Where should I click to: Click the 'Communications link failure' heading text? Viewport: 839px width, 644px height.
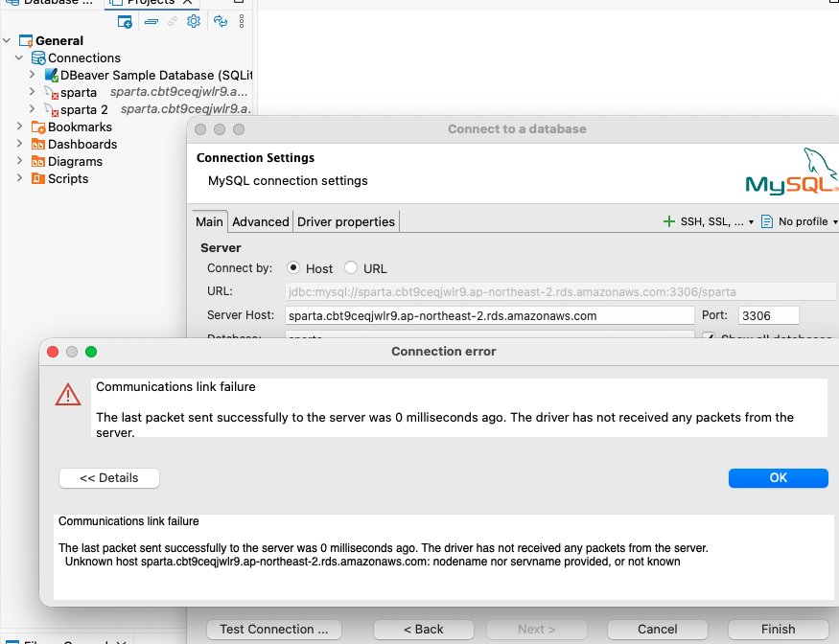(x=175, y=387)
